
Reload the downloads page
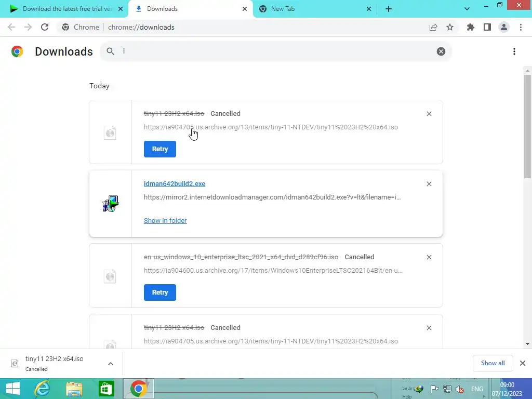coord(45,27)
